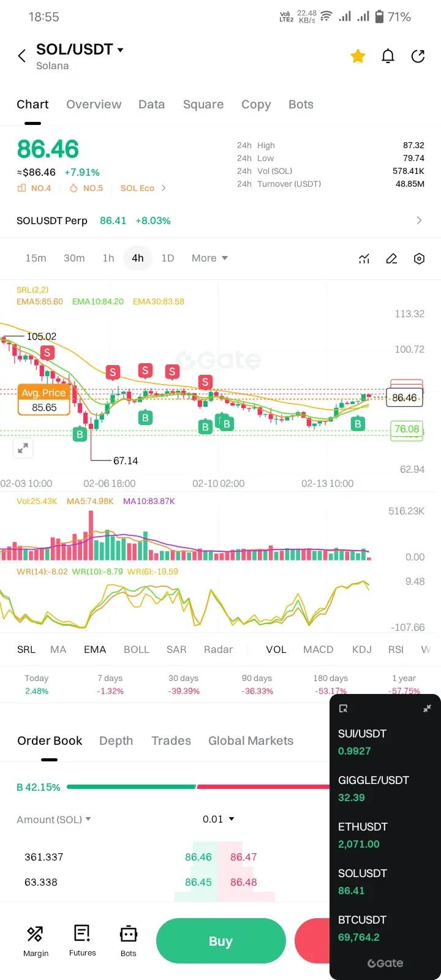The height and width of the screenshot is (980, 441).
Task: Toggle the MA indicator
Action: [x=58, y=649]
